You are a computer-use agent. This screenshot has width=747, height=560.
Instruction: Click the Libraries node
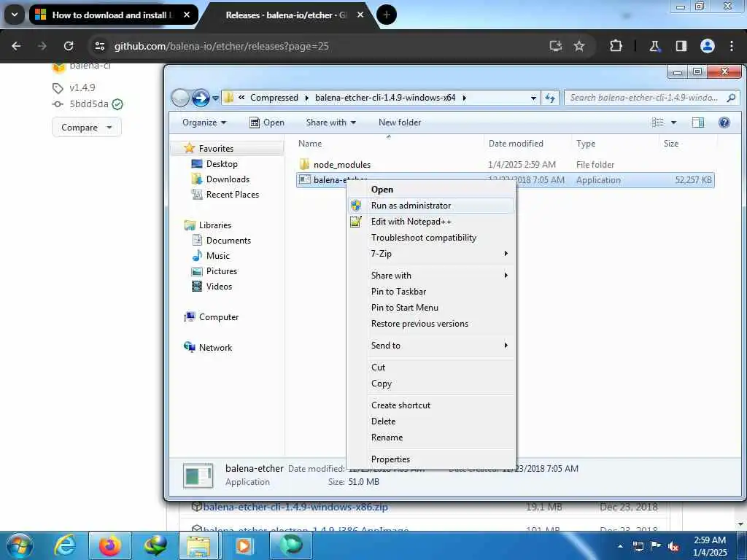pos(214,225)
